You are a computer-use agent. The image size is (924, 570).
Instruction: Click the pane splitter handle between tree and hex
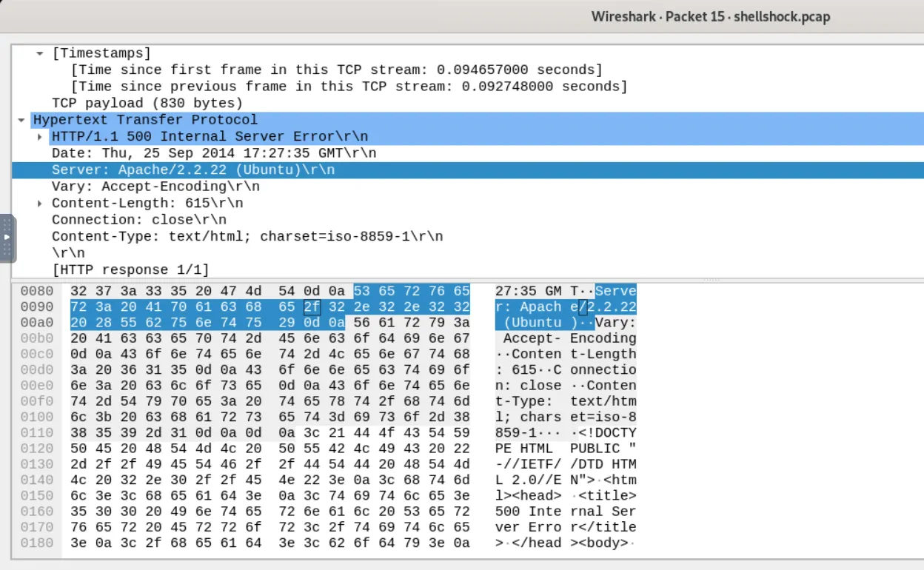(x=711, y=280)
